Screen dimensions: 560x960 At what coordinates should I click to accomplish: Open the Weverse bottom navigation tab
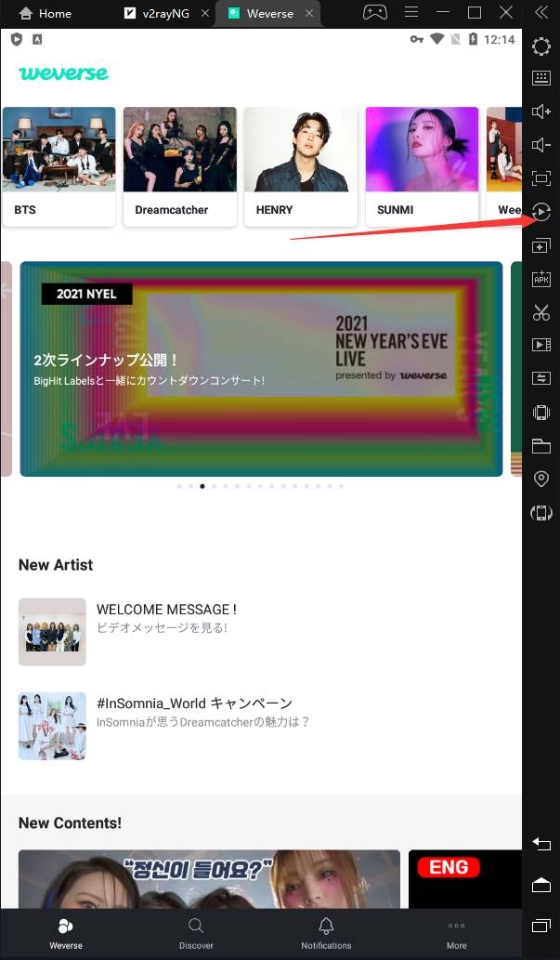[66, 933]
